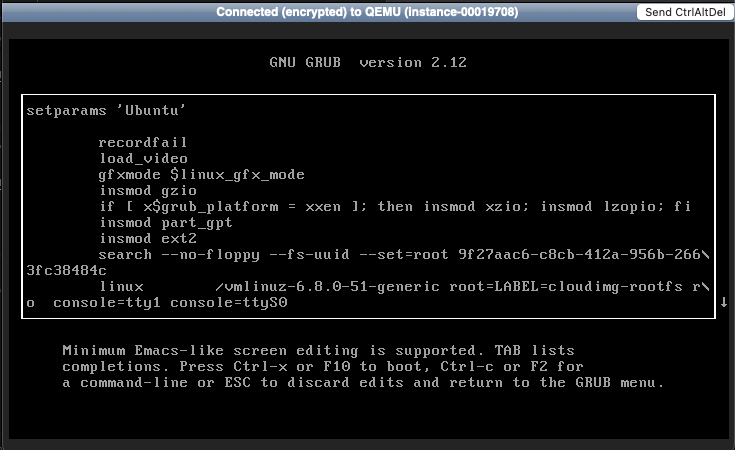735x450 pixels.
Task: Place cursor on setparams 'Ubuntu' line
Action: pyautogui.click(x=107, y=110)
